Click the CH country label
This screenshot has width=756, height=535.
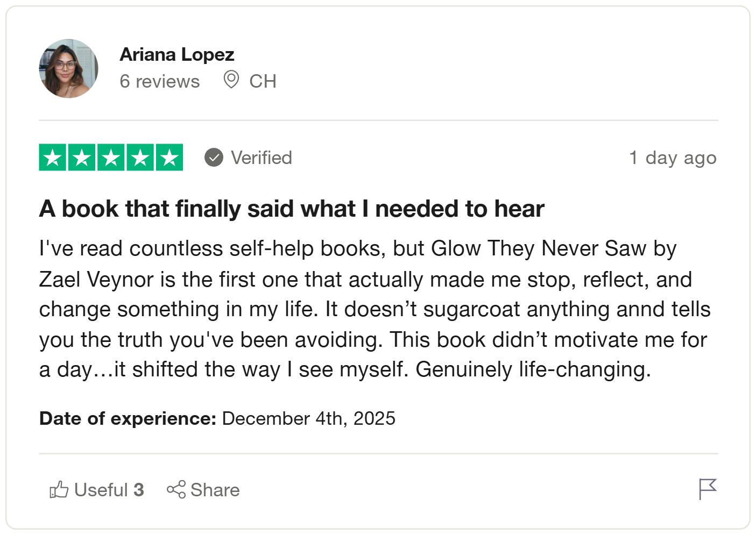point(263,81)
